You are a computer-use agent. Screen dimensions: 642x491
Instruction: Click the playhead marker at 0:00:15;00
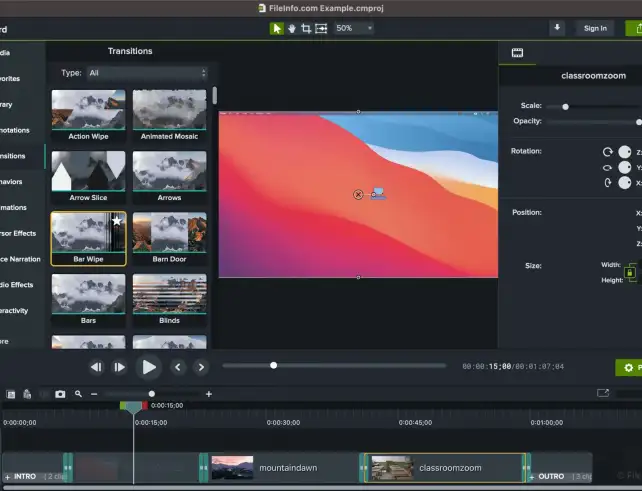coord(133,407)
